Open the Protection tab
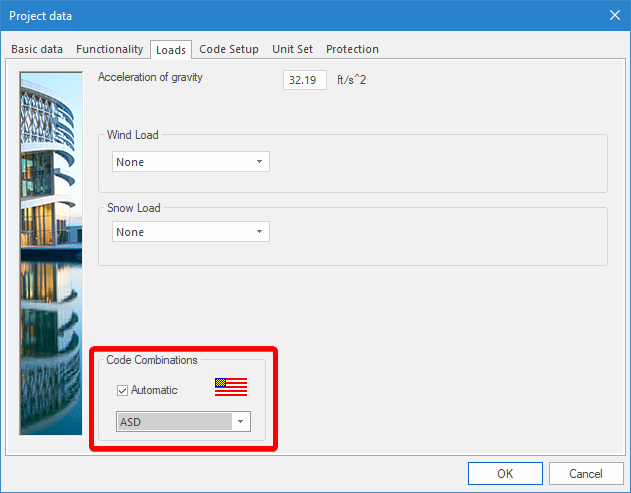 pos(352,49)
